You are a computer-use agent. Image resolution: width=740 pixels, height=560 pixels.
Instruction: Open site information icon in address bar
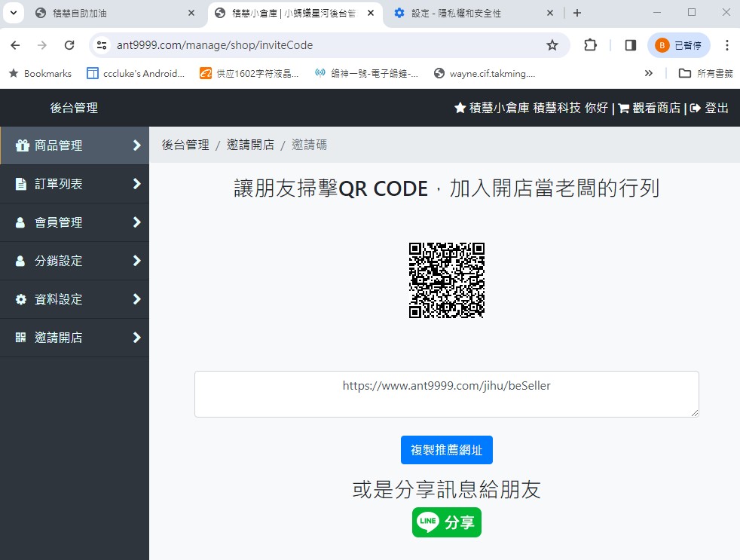[102, 45]
